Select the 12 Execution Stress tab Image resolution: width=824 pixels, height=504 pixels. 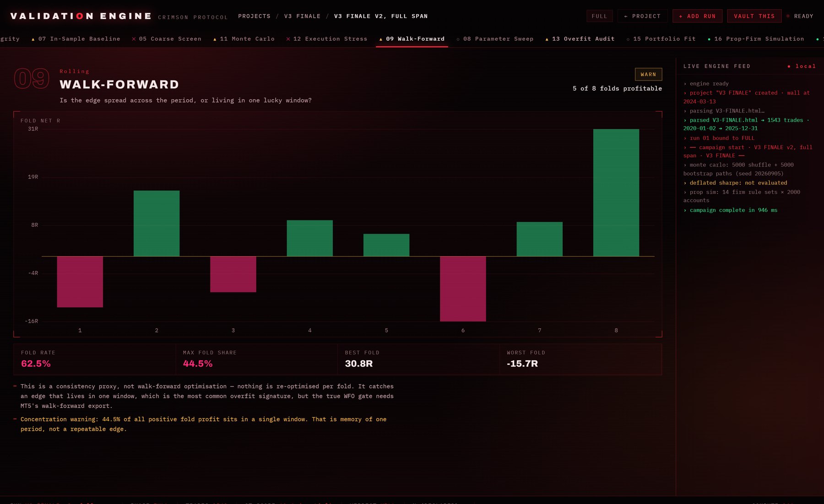tap(327, 39)
